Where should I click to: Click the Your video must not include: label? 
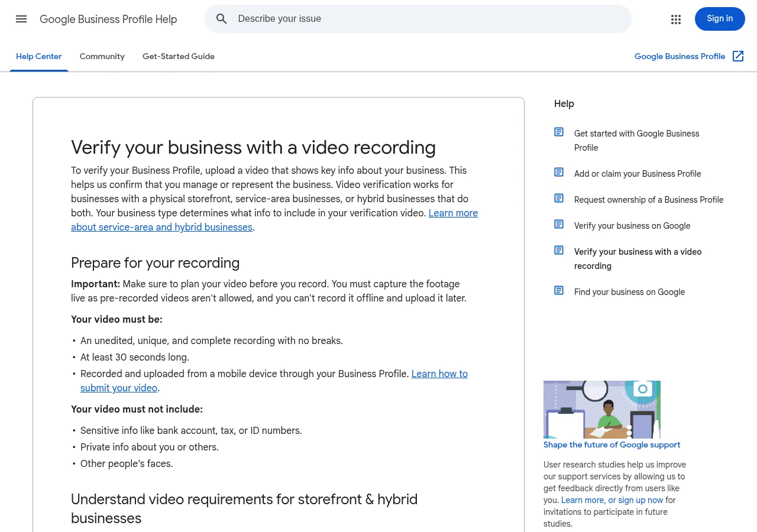click(137, 409)
